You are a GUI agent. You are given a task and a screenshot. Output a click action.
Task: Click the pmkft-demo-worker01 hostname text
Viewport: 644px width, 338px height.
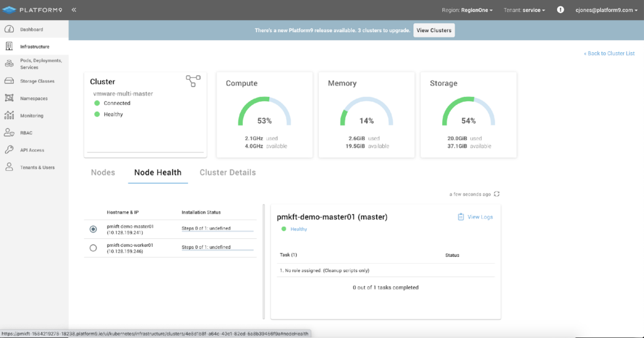click(x=130, y=245)
